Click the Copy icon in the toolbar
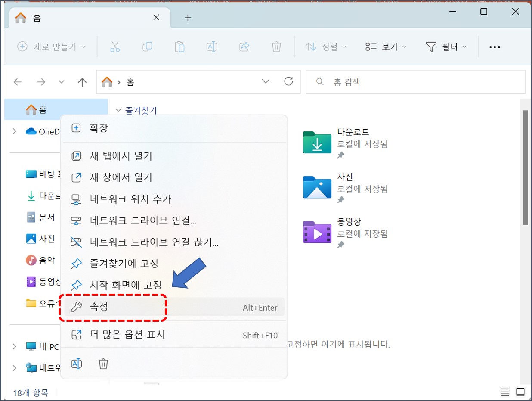The height and width of the screenshot is (401, 532). point(147,47)
